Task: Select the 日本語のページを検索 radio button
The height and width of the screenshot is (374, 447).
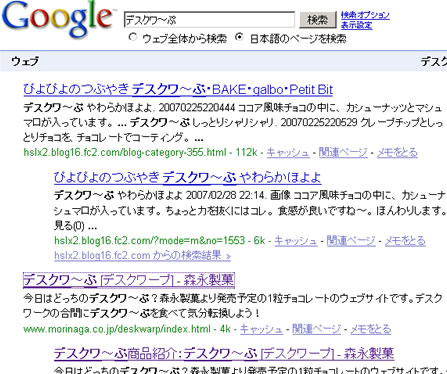Action: click(x=239, y=37)
